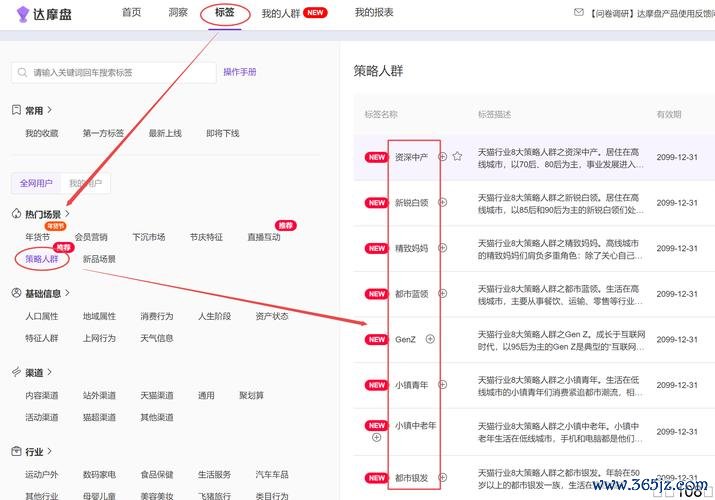Click the 行业 section icon
Viewport: 715px width, 500px height.
[x=16, y=451]
